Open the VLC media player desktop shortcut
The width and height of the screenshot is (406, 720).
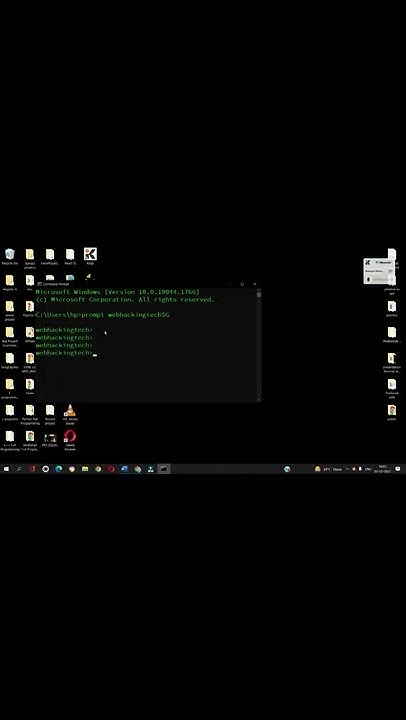pyautogui.click(x=70, y=414)
